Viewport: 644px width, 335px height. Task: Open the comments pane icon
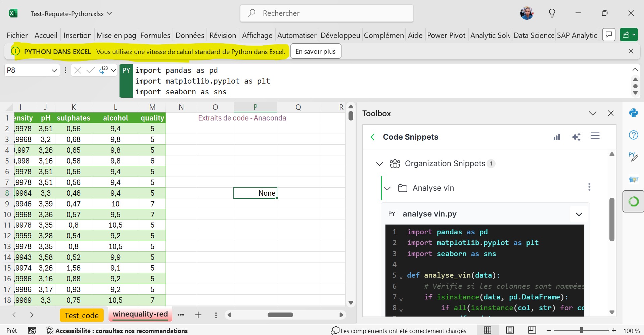click(609, 35)
